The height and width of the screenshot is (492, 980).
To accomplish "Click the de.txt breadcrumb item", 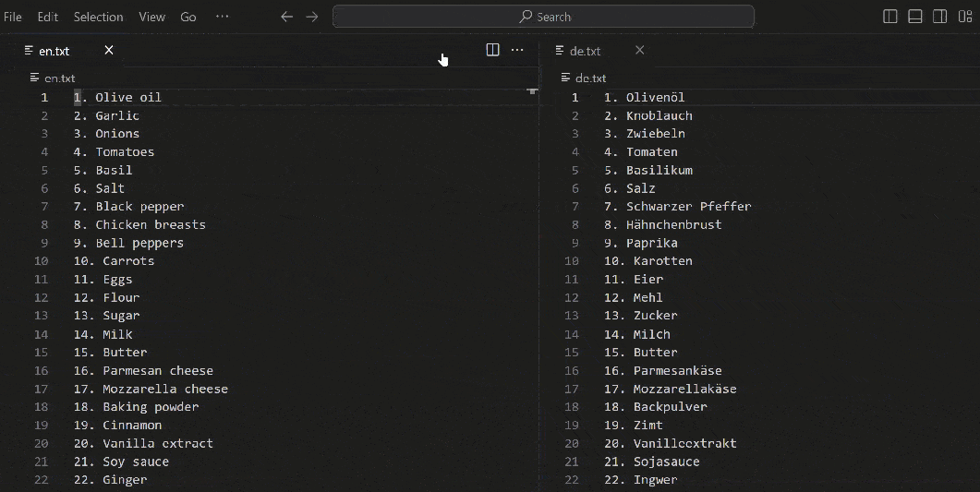I will (590, 78).
